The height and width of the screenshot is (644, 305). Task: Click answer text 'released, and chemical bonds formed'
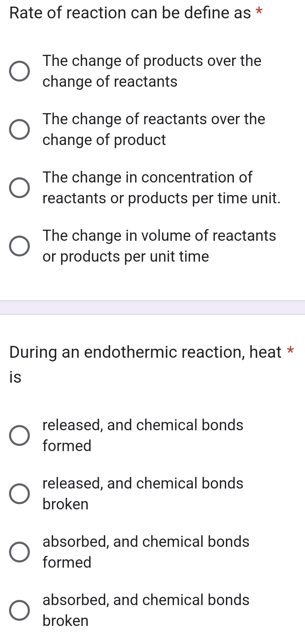pyautogui.click(x=143, y=435)
